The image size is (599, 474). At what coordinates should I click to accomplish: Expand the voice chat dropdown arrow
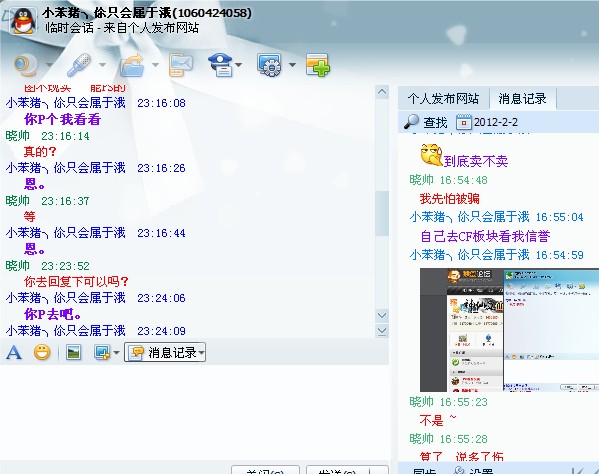[x=102, y=65]
